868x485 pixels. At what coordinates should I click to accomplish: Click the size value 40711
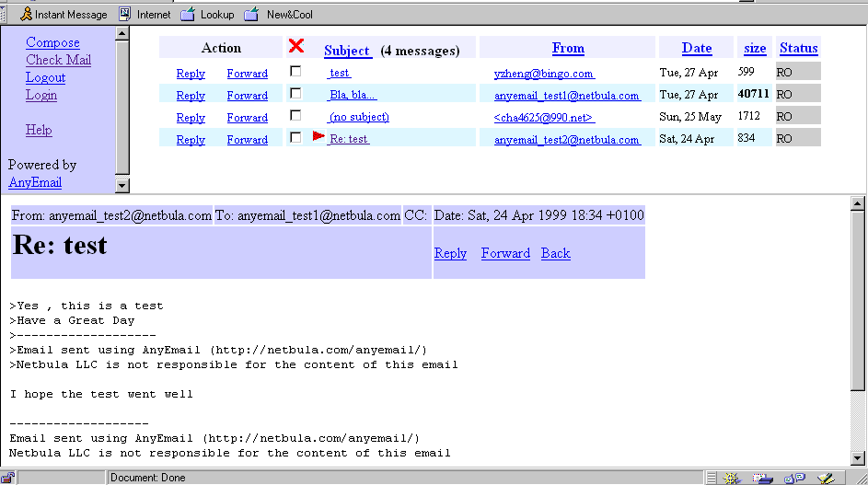[x=754, y=94]
